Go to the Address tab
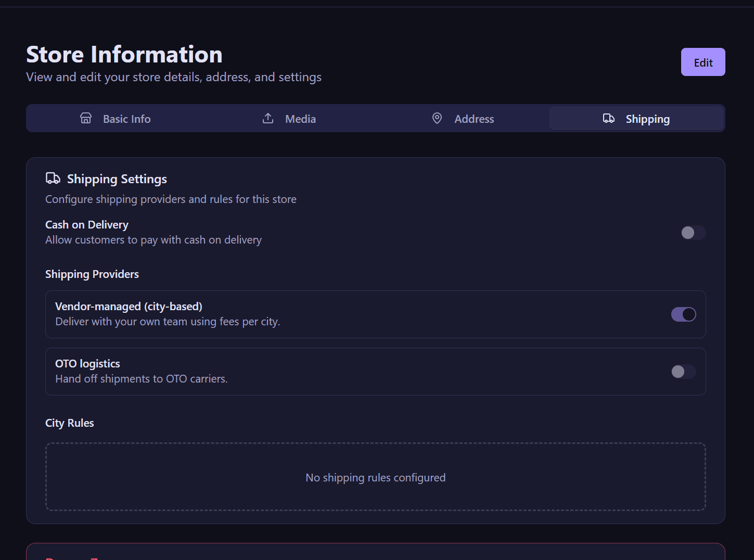 coord(463,119)
